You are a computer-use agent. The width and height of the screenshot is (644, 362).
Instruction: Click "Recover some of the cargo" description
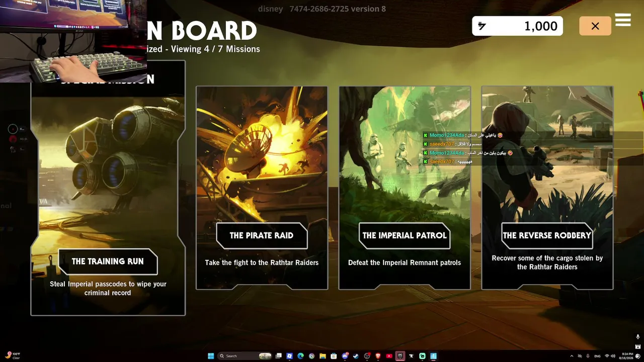[x=547, y=262]
